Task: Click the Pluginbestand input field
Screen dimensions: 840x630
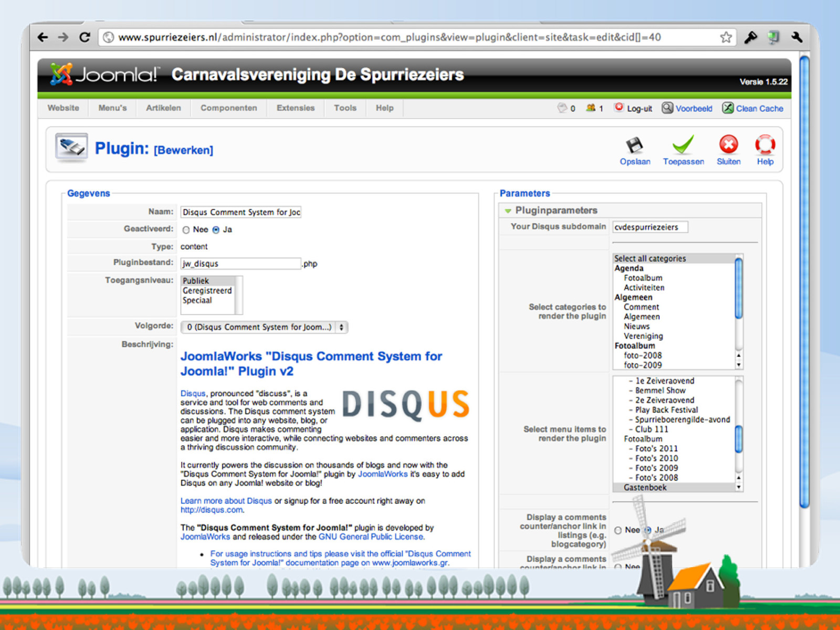Action: (241, 264)
